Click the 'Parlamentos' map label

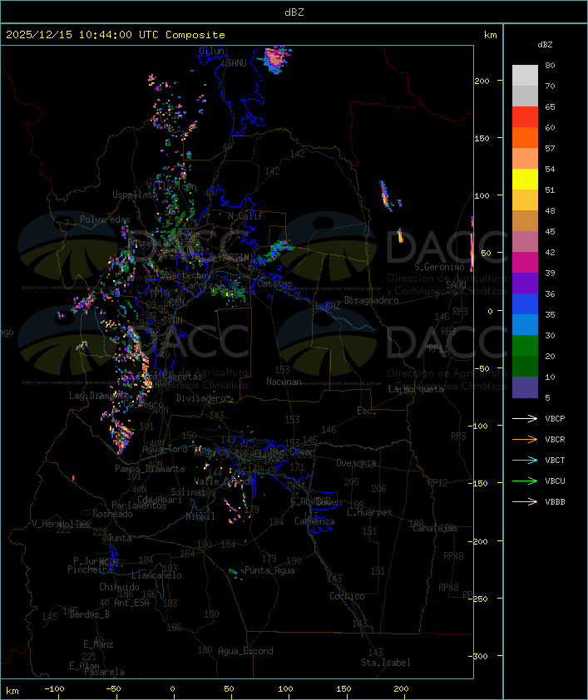(x=139, y=505)
